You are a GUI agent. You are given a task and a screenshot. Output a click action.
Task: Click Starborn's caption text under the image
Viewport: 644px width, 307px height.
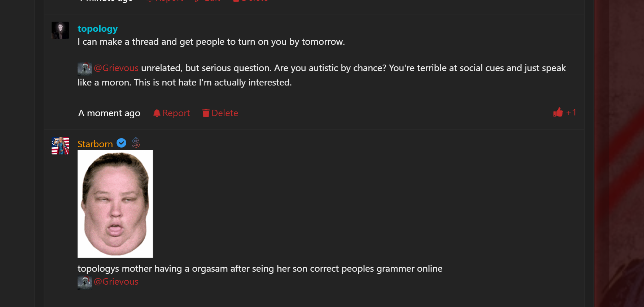(260, 269)
